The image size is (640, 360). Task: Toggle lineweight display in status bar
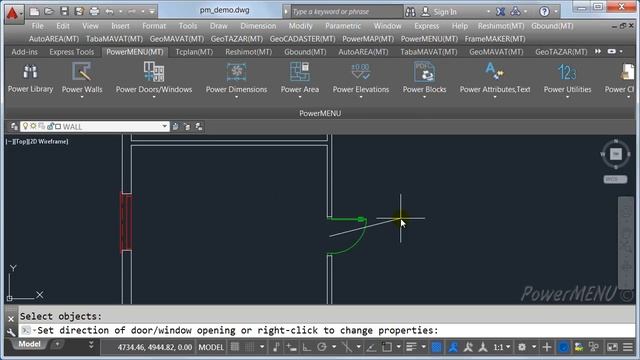pyautogui.click(x=411, y=347)
